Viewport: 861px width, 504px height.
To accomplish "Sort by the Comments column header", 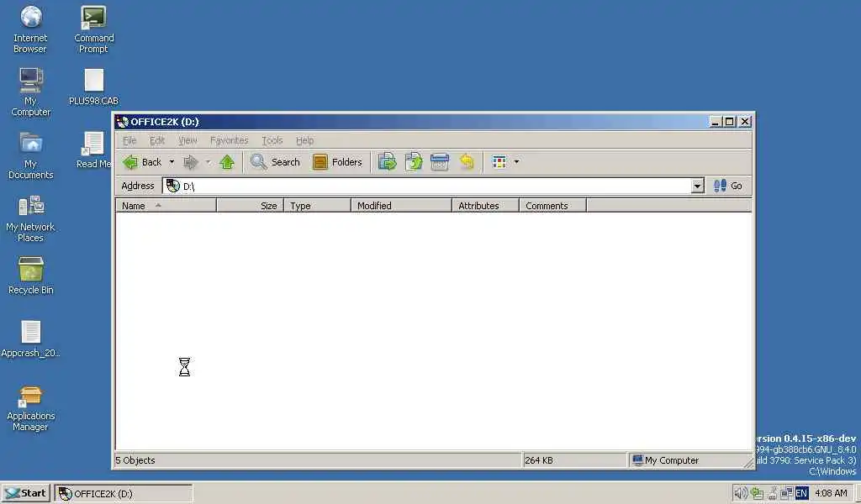I will (552, 206).
